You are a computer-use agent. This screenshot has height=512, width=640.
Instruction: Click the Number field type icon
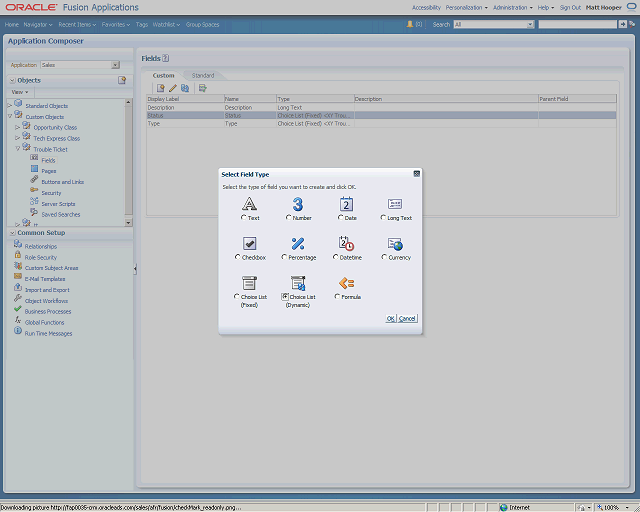tap(298, 204)
